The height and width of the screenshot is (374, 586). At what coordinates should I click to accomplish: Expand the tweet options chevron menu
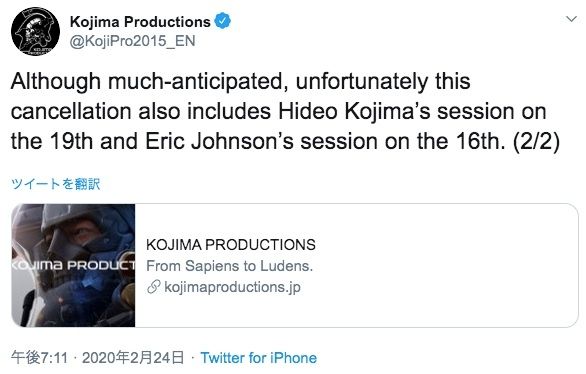pyautogui.click(x=571, y=19)
